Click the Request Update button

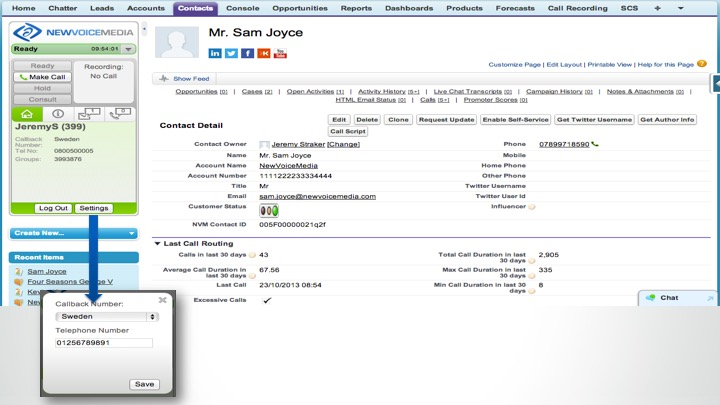(446, 119)
